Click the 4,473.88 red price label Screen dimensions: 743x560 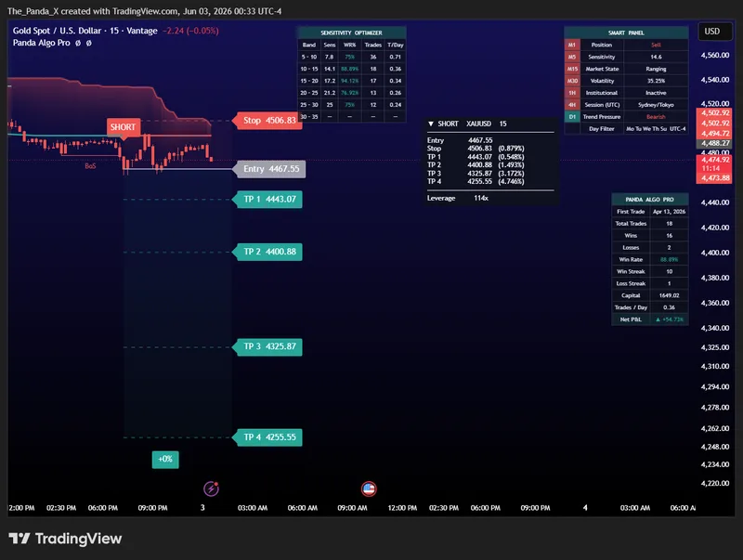pyautogui.click(x=714, y=178)
